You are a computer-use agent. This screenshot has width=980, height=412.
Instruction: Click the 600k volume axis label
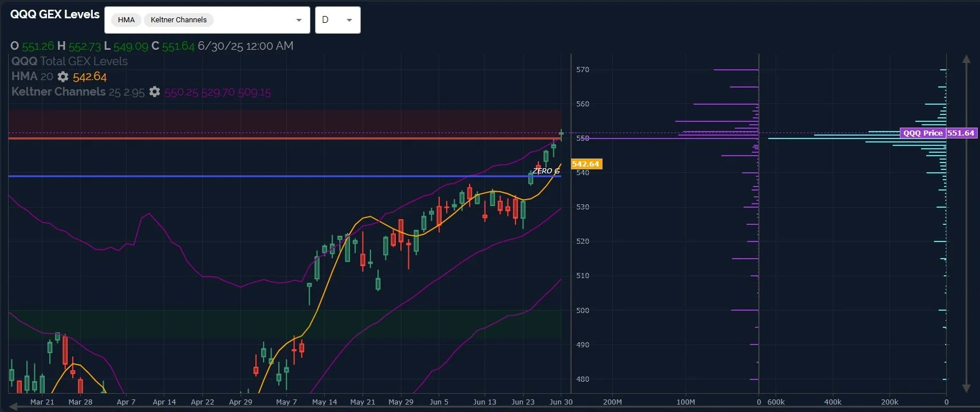tap(776, 402)
